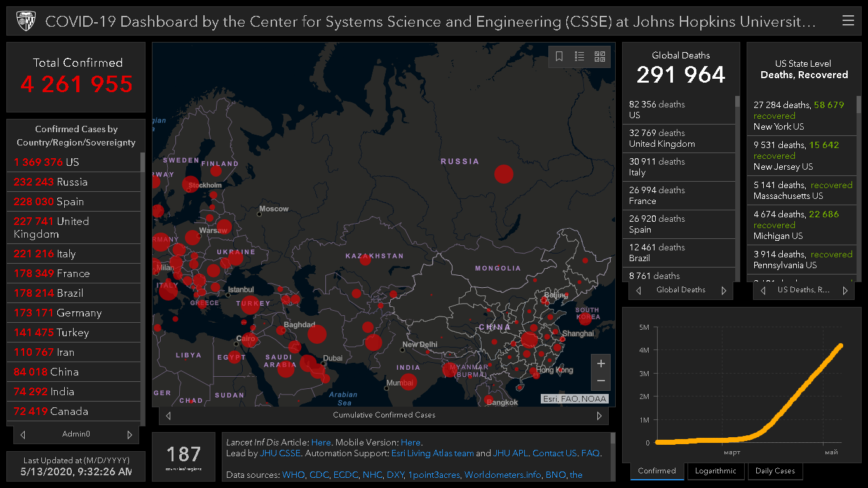The width and height of the screenshot is (868, 488).
Task: Advance Global Deaths panel with right arrow
Action: [723, 290]
